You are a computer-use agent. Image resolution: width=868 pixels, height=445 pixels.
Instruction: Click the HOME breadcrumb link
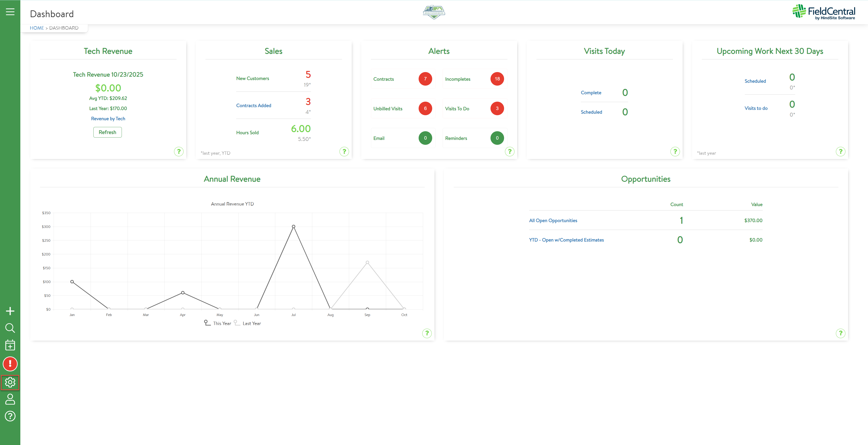point(37,28)
